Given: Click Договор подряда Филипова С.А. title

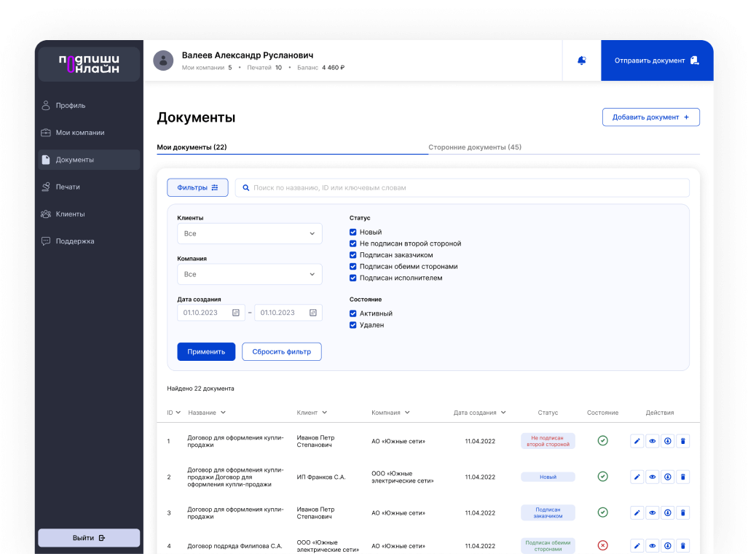Looking at the screenshot, I should [235, 546].
